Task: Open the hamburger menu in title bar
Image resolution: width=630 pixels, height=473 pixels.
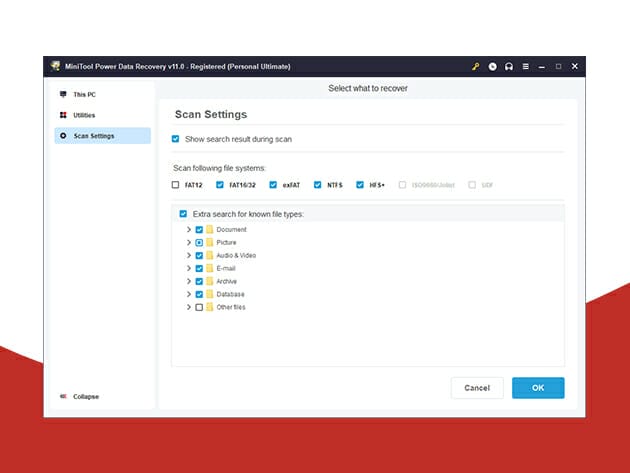Action: tap(525, 67)
